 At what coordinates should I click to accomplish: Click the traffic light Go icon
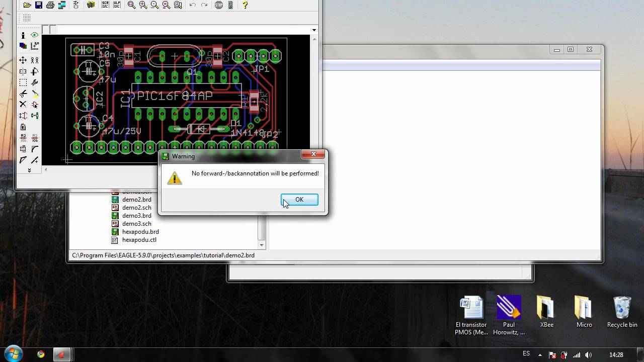230,5
